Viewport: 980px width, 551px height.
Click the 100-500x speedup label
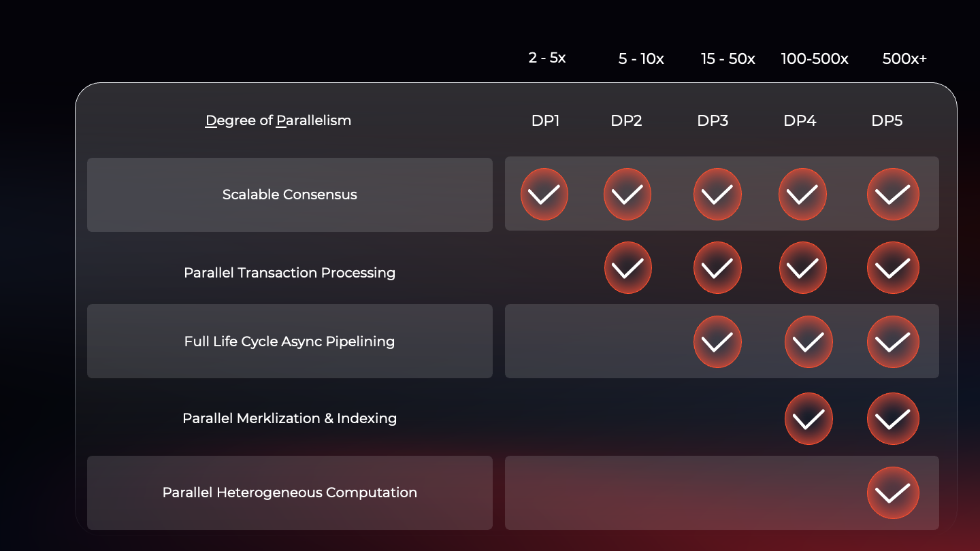[815, 59]
